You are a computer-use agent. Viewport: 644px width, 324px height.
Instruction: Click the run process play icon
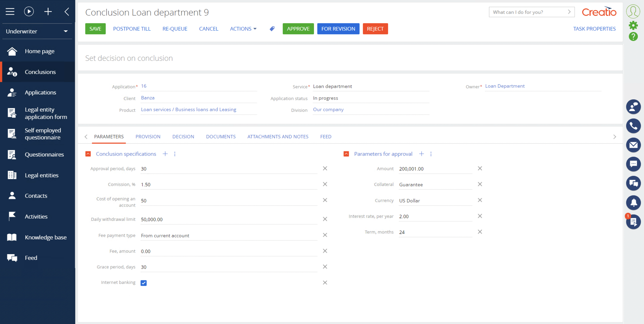(x=29, y=11)
